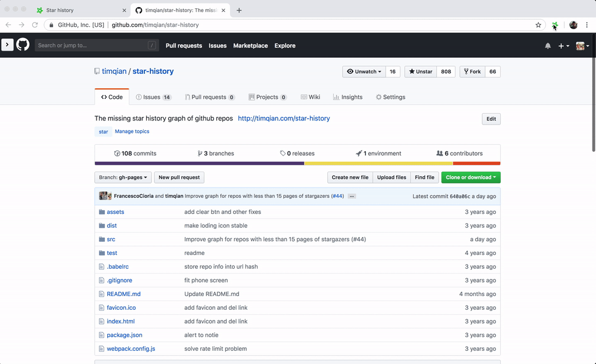Click the GitHub octocat logo

click(23, 45)
